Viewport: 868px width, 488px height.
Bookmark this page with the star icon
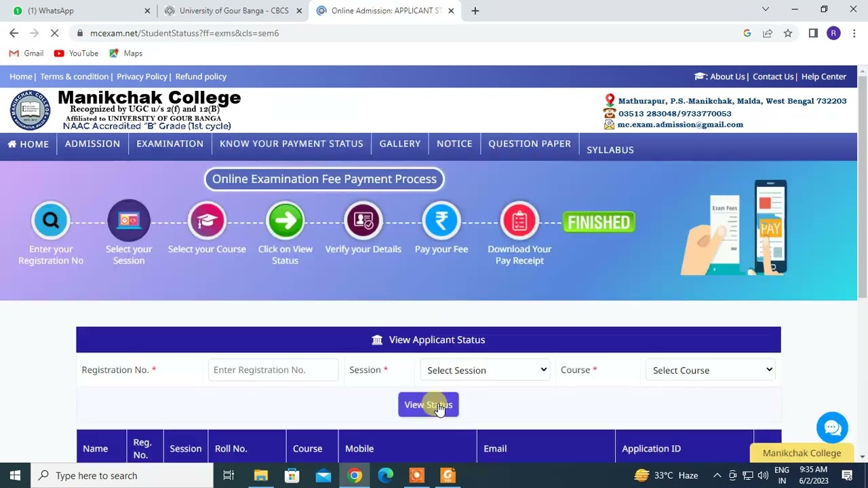pyautogui.click(x=788, y=33)
